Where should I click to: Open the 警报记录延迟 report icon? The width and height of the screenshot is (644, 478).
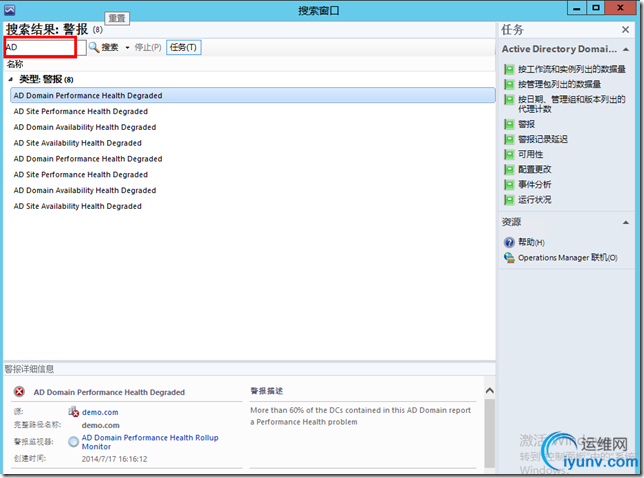click(509, 139)
